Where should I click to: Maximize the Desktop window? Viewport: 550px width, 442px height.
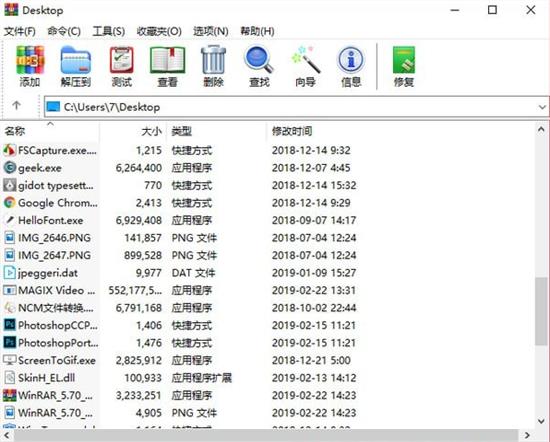tap(492, 10)
